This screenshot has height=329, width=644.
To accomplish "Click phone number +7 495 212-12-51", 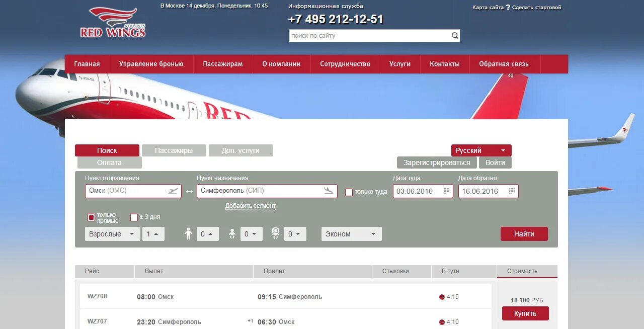I will click(x=336, y=19).
